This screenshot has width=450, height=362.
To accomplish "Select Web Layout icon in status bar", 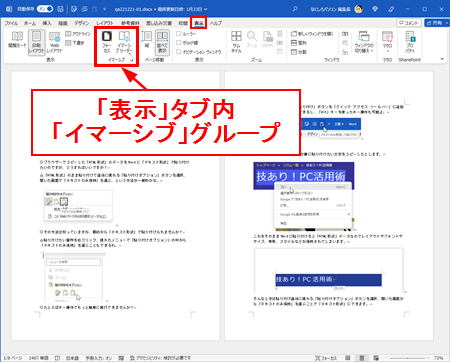I will click(376, 358).
